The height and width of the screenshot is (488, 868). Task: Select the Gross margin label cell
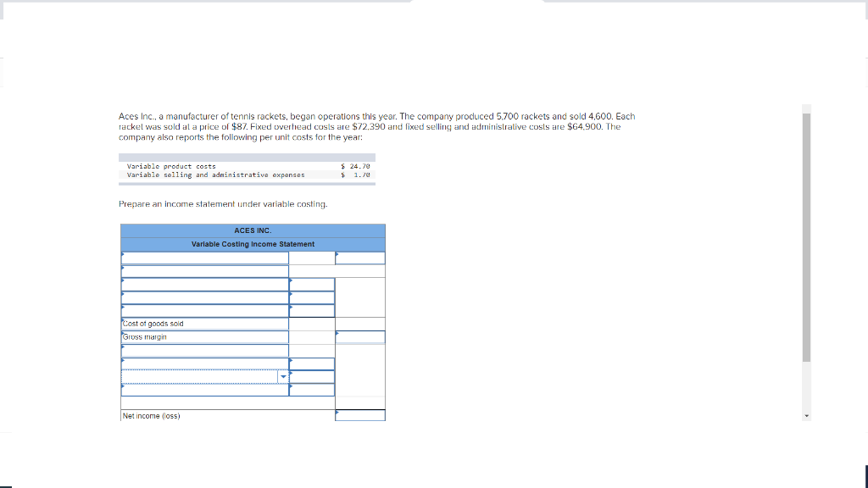[x=205, y=337]
